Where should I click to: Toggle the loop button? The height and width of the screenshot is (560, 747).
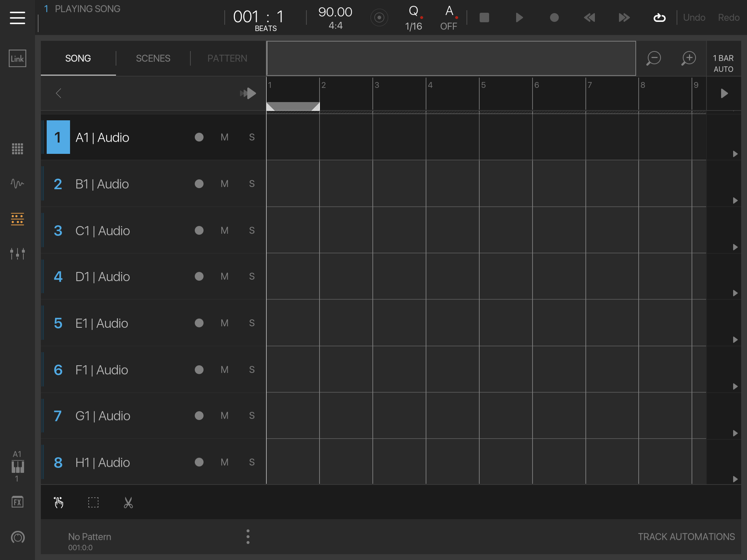point(659,17)
